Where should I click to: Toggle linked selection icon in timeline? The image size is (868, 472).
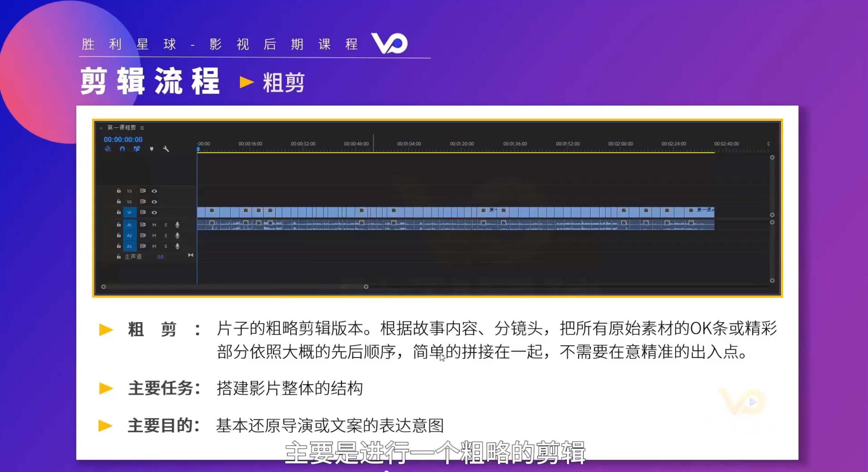137,149
